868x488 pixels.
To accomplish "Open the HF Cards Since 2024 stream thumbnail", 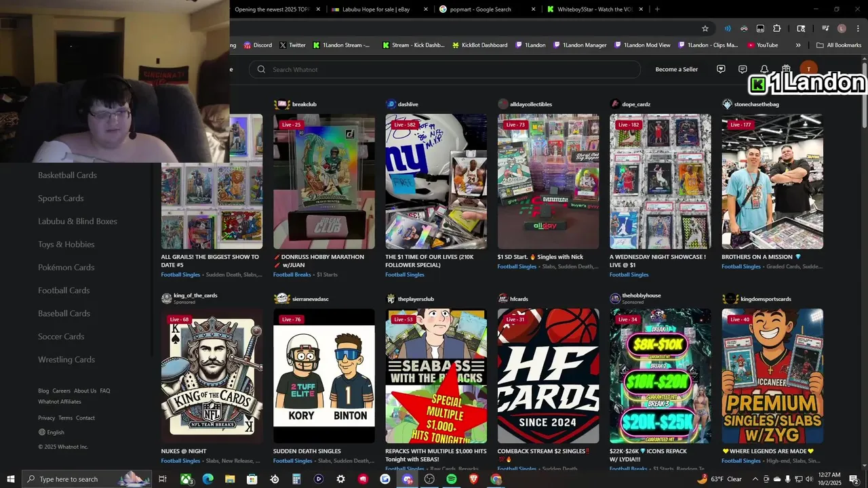I will pyautogui.click(x=548, y=375).
